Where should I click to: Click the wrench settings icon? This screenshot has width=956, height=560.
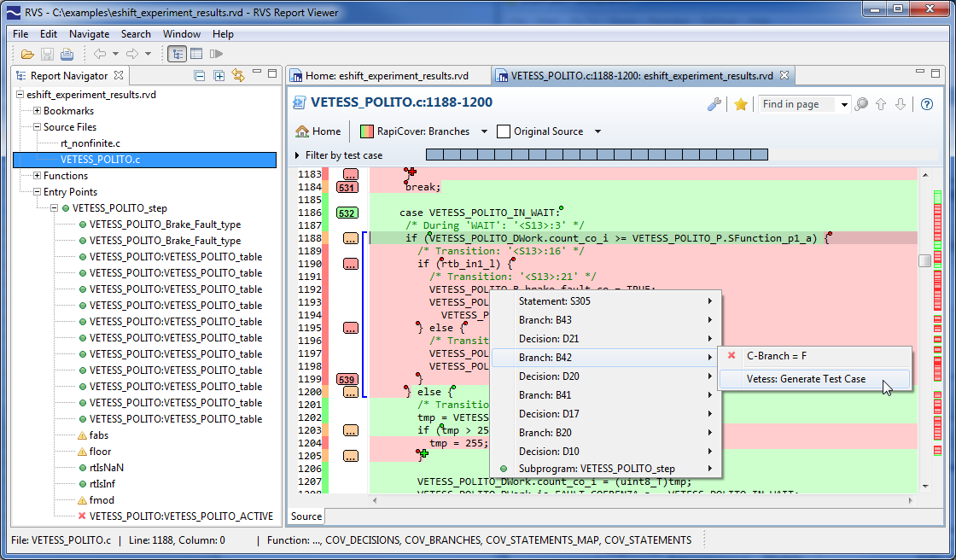pyautogui.click(x=714, y=104)
